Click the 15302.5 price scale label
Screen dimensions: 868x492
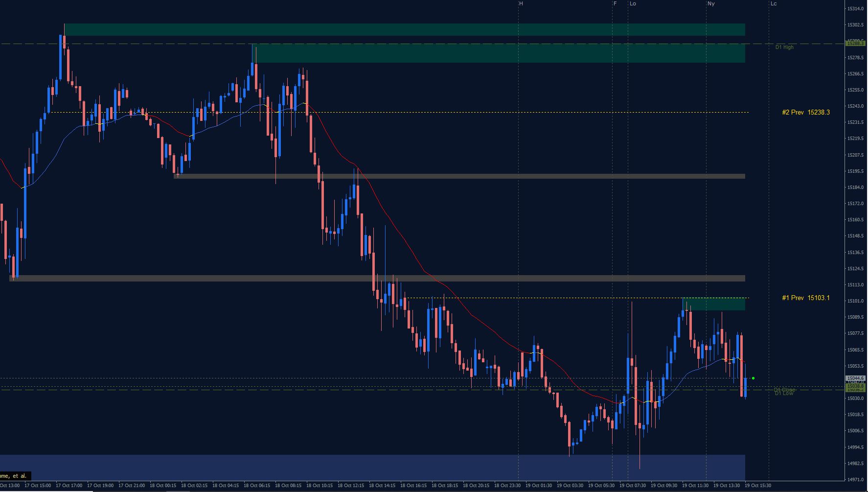click(x=856, y=25)
